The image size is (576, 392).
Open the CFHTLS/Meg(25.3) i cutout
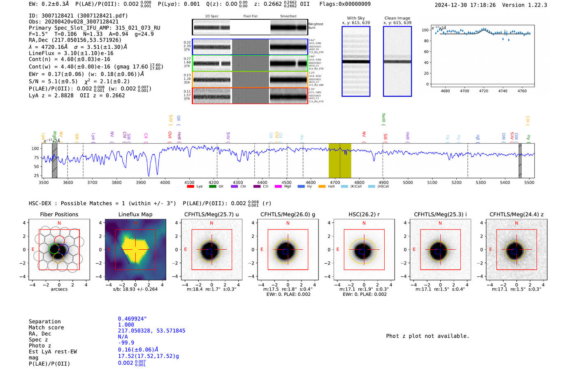pyautogui.click(x=440, y=250)
